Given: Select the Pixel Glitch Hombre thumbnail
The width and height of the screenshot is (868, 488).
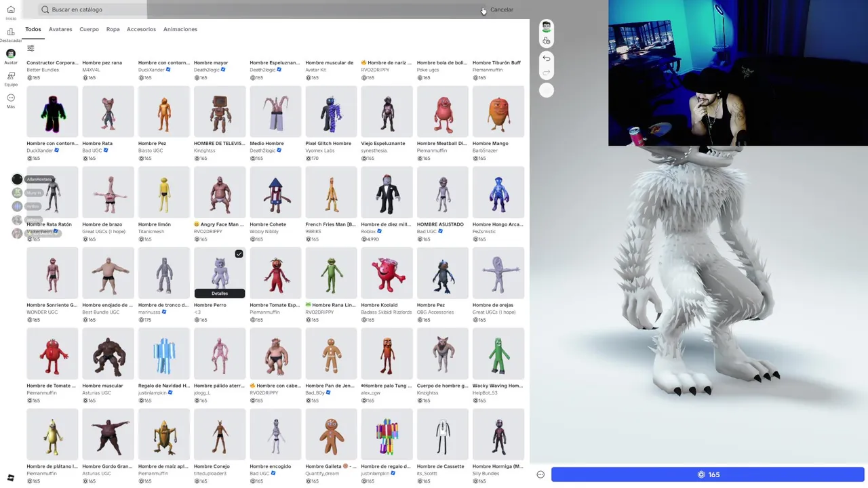Looking at the screenshot, I should coord(331,111).
